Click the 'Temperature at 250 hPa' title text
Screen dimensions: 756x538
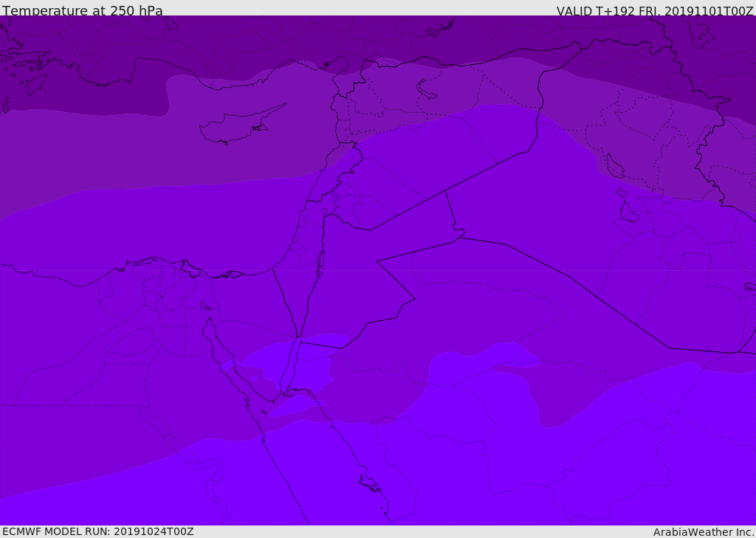pyautogui.click(x=83, y=10)
